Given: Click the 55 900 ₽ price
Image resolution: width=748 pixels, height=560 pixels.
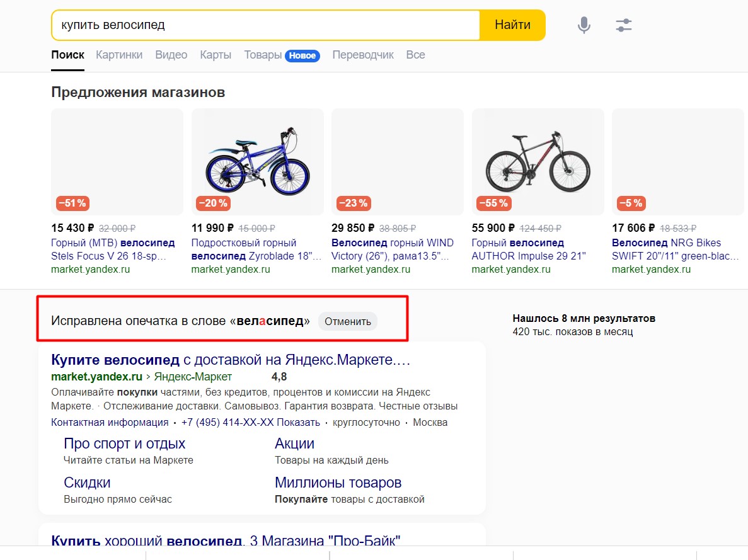Looking at the screenshot, I should point(493,228).
